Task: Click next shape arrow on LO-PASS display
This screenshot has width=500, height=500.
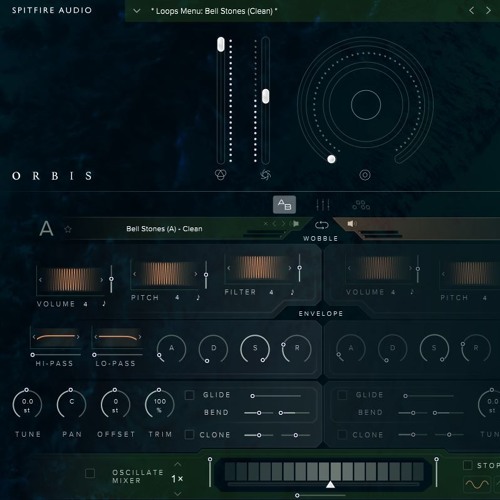Action: click(x=140, y=337)
